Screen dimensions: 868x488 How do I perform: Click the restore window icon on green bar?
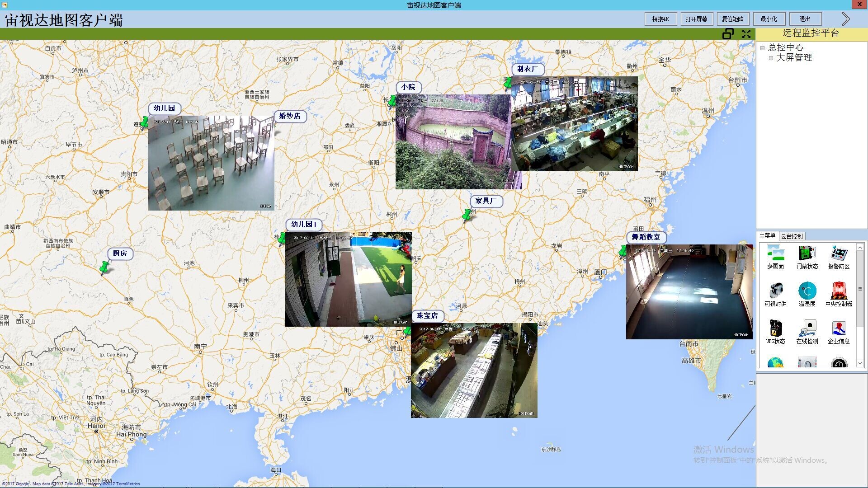click(x=728, y=34)
